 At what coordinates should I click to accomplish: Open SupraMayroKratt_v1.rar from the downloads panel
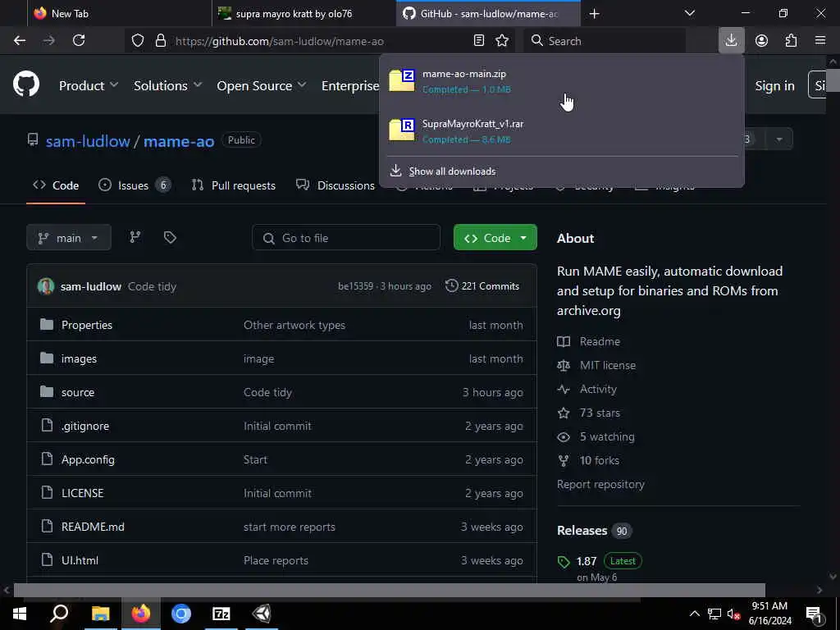pos(561,130)
